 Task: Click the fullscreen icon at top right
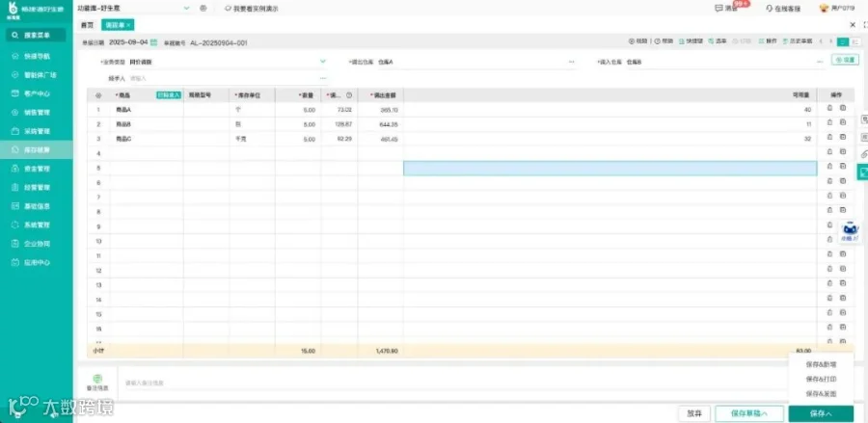coord(865,25)
